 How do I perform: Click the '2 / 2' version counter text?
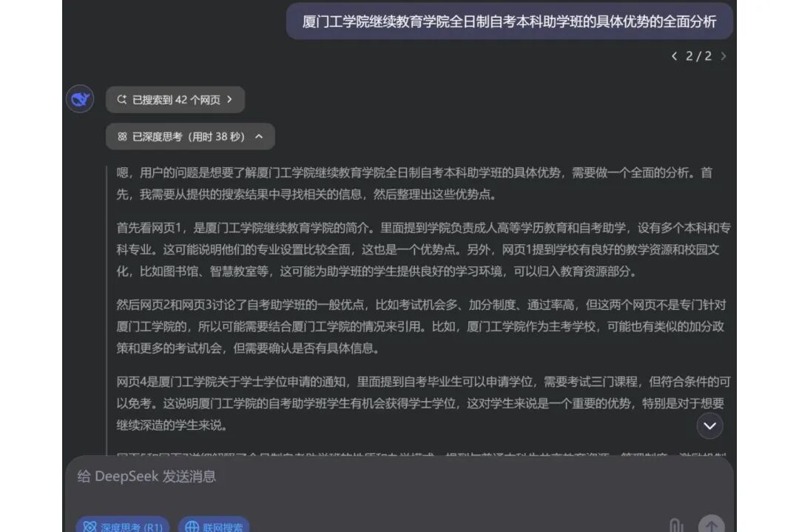698,56
